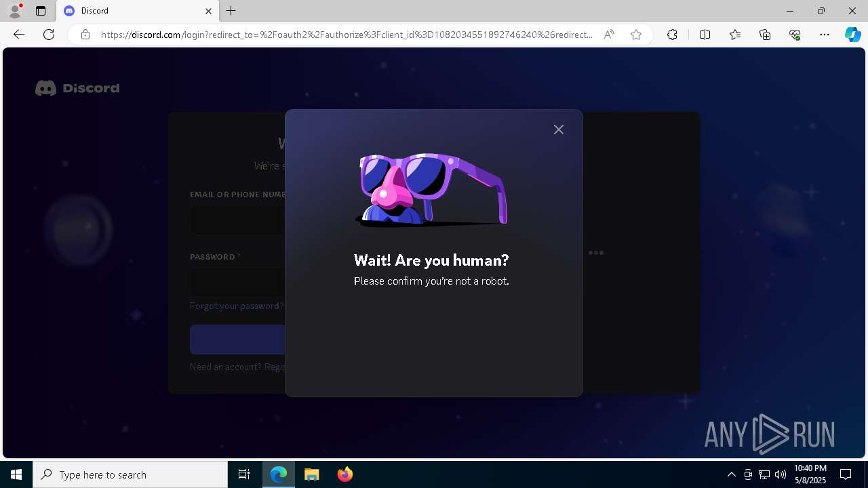The height and width of the screenshot is (488, 868).
Task: Open the volume control
Action: [781, 474]
